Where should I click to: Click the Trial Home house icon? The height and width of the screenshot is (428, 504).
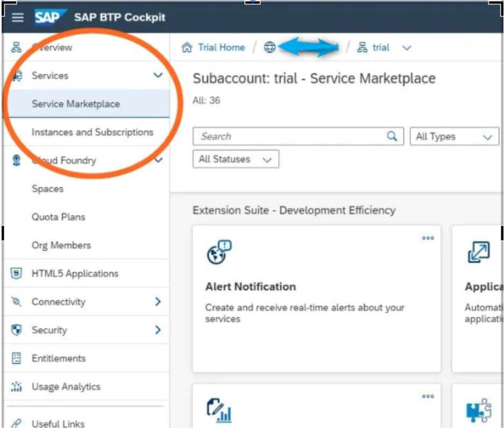(187, 47)
